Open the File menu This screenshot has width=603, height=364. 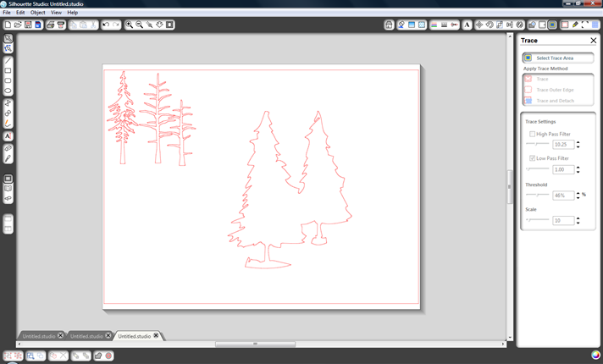[7, 13]
